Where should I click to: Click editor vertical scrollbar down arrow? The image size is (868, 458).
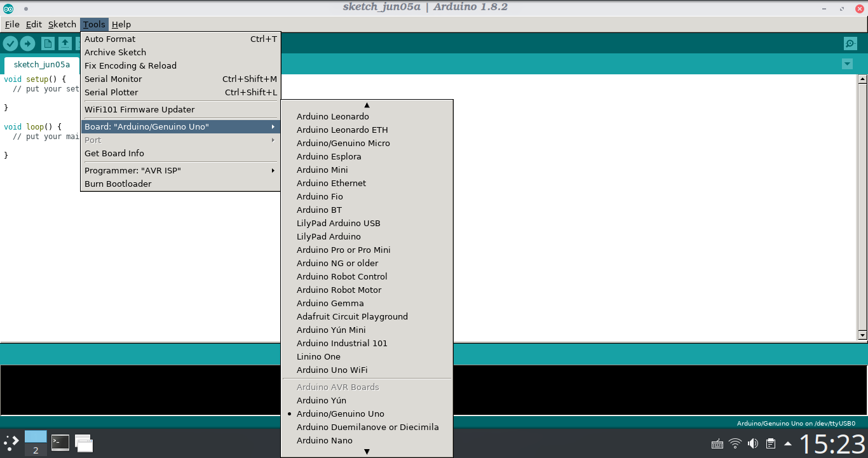coord(862,335)
